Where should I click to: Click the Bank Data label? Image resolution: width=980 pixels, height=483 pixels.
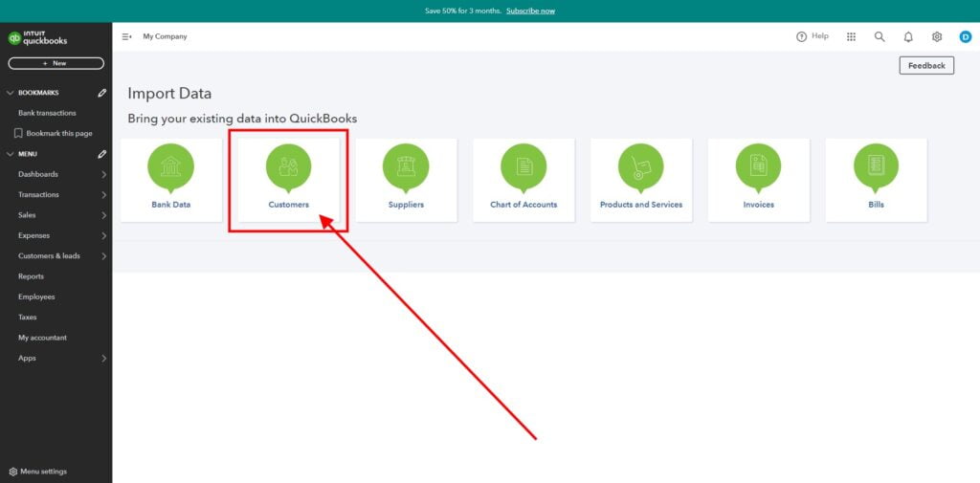tap(171, 205)
